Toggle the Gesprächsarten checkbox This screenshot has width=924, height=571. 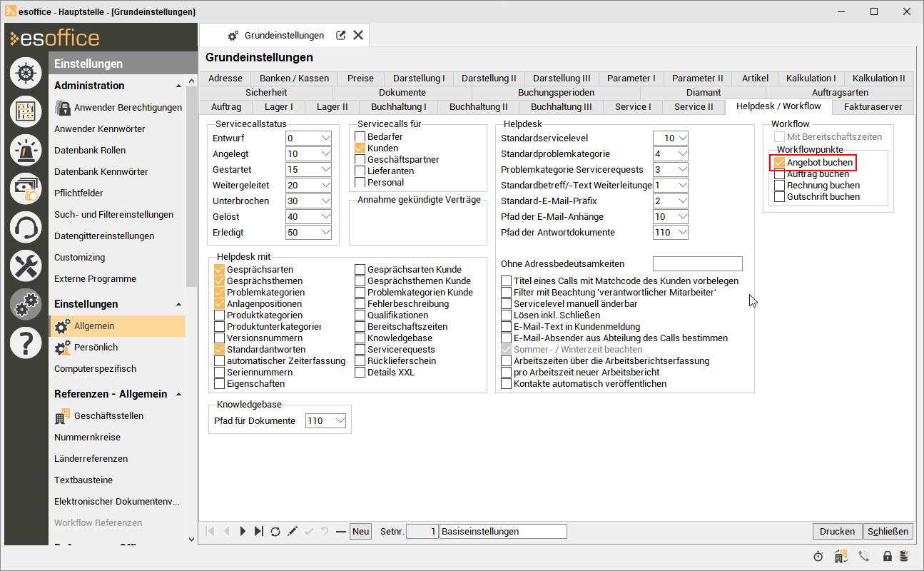[220, 270]
